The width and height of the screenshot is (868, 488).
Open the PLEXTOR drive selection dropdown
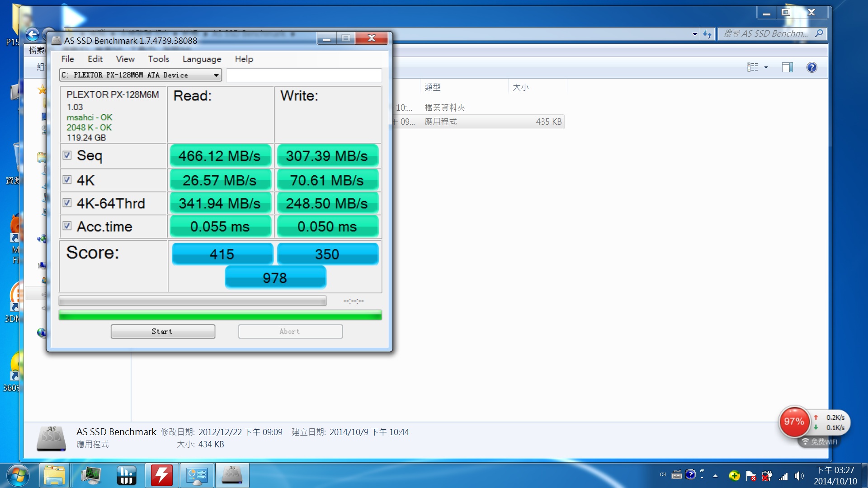141,75
